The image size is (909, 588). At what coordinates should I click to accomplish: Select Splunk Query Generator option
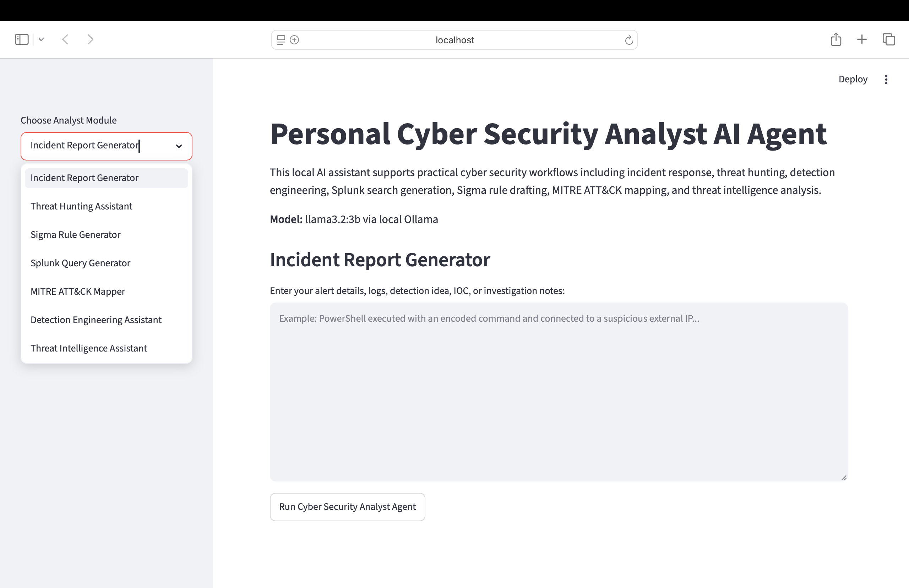tap(107, 263)
